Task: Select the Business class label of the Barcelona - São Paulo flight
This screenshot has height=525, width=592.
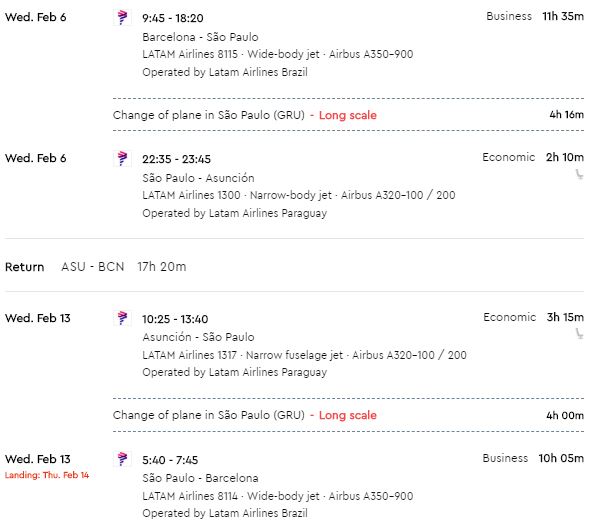Action: pos(509,16)
